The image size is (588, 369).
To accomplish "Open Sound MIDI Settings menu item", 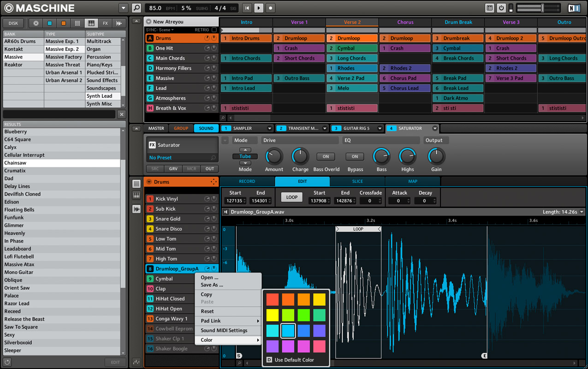I will (x=228, y=331).
